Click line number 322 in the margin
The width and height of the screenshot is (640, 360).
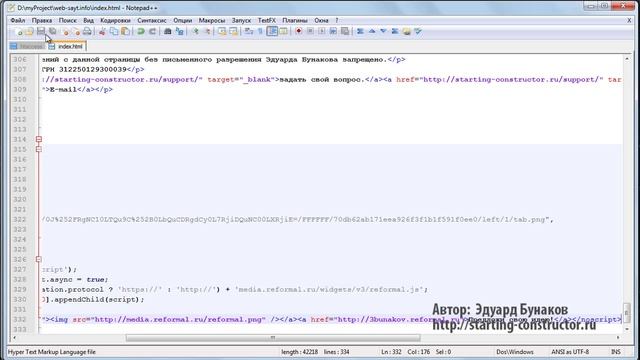[x=19, y=220]
